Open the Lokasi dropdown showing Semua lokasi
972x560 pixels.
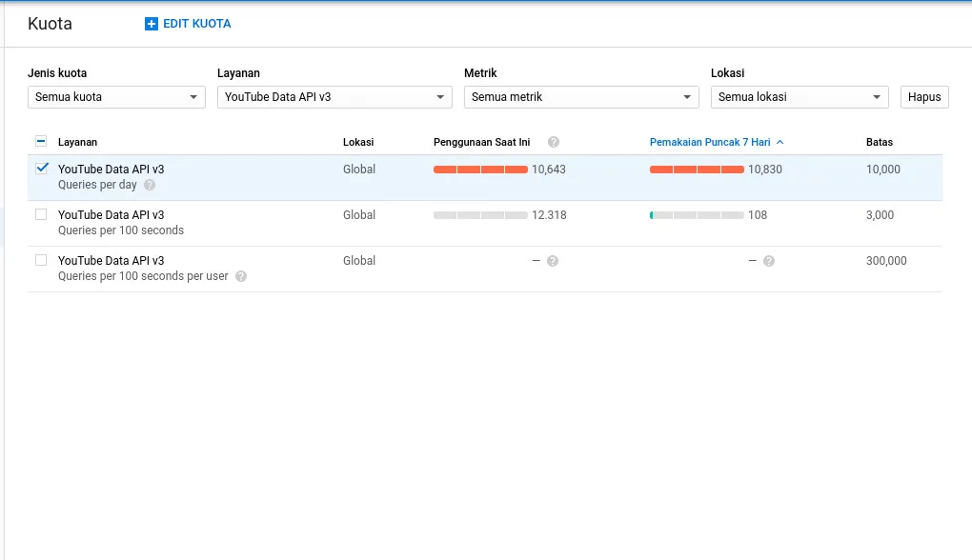click(800, 96)
